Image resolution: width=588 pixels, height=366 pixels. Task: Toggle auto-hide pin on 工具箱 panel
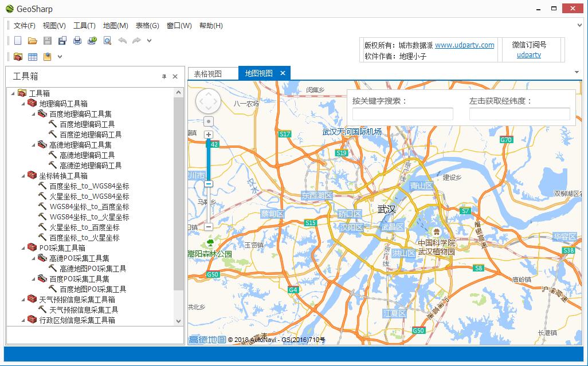coord(164,77)
